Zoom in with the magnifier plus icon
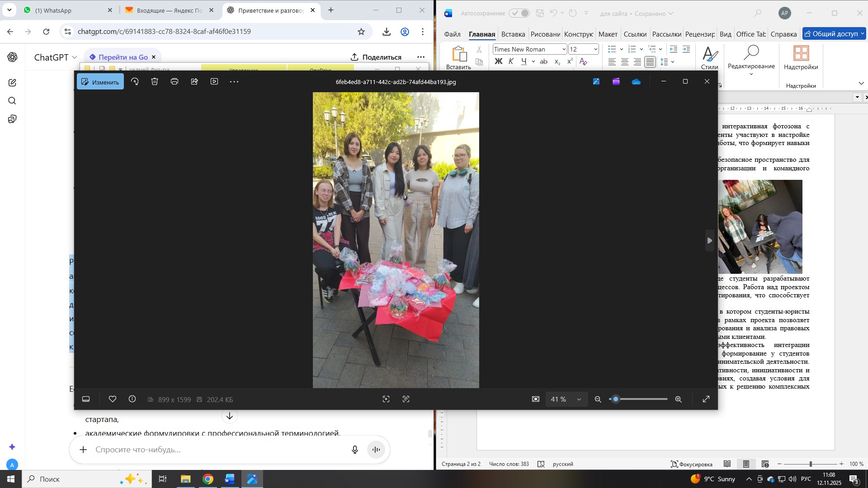The height and width of the screenshot is (488, 868). click(x=678, y=399)
